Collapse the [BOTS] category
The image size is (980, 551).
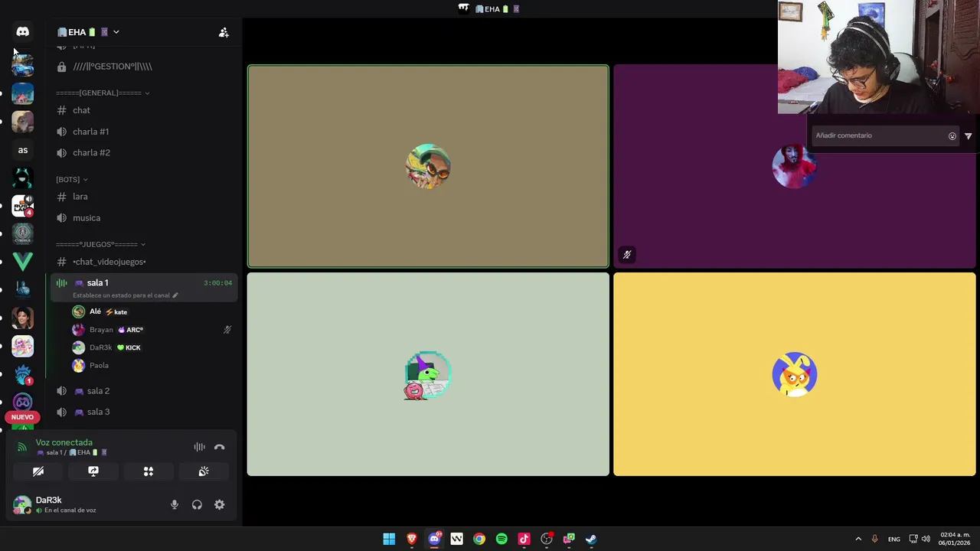[71, 180]
